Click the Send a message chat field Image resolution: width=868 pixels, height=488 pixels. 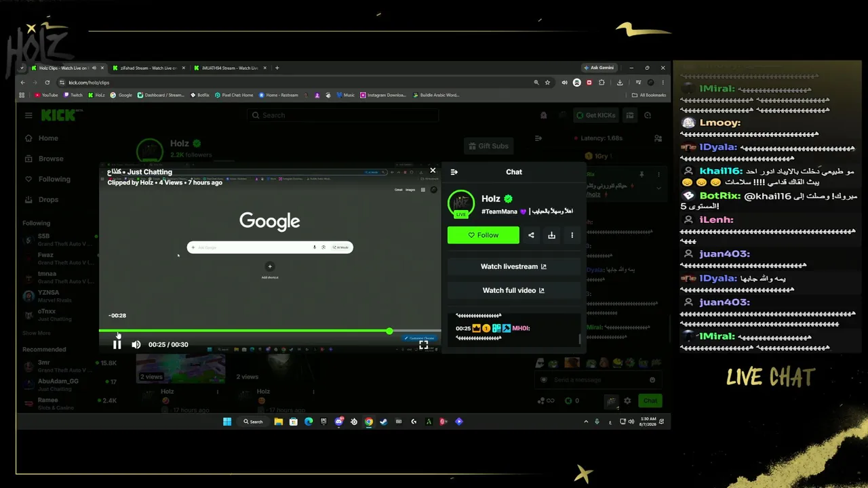(x=597, y=380)
